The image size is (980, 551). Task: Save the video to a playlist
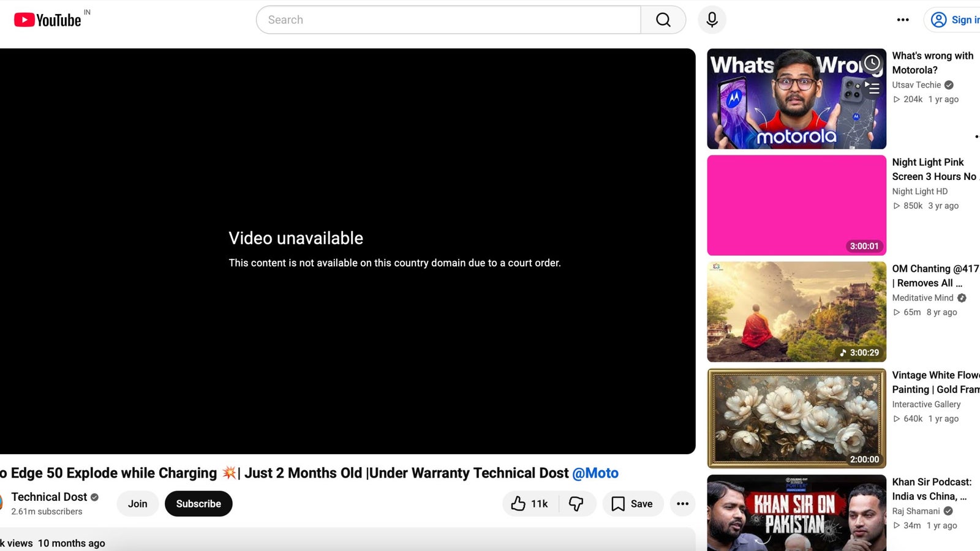tap(633, 504)
